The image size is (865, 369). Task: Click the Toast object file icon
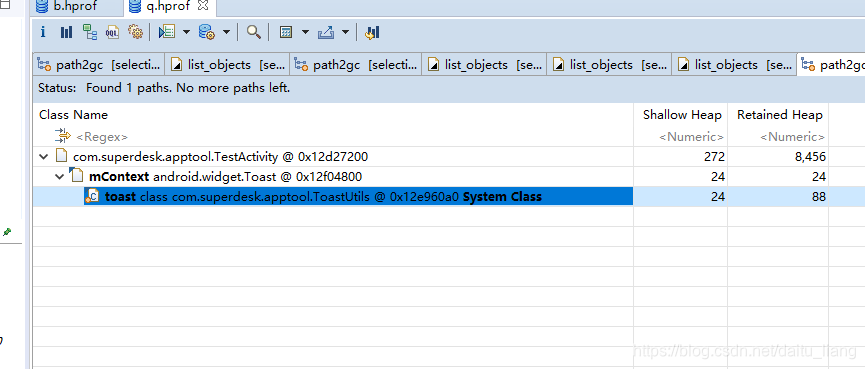tap(76, 176)
